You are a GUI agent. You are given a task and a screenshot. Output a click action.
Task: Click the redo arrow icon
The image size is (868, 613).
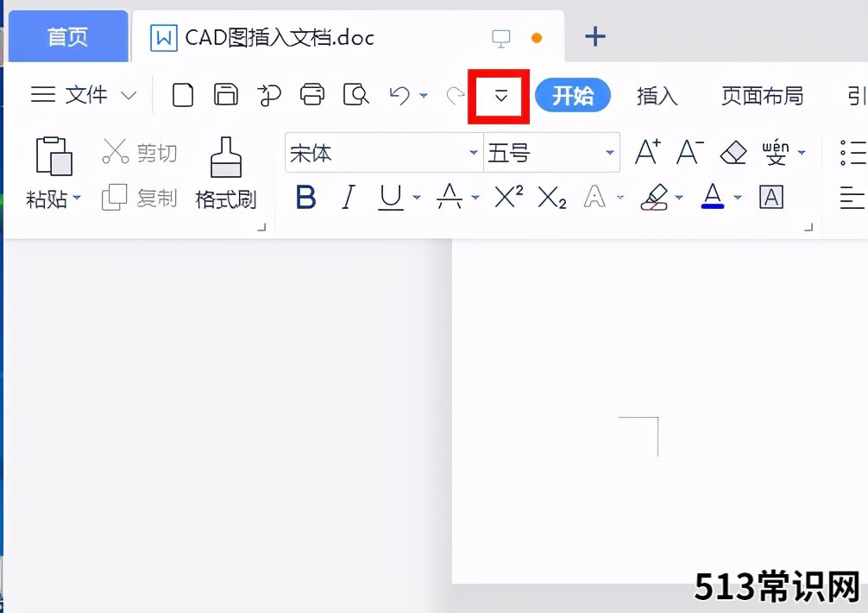[455, 95]
